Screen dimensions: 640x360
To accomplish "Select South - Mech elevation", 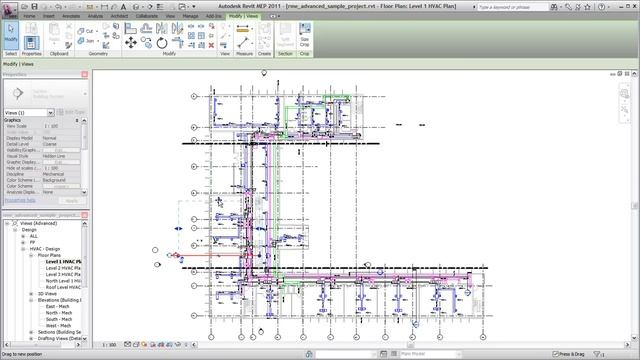I will coord(59,319).
